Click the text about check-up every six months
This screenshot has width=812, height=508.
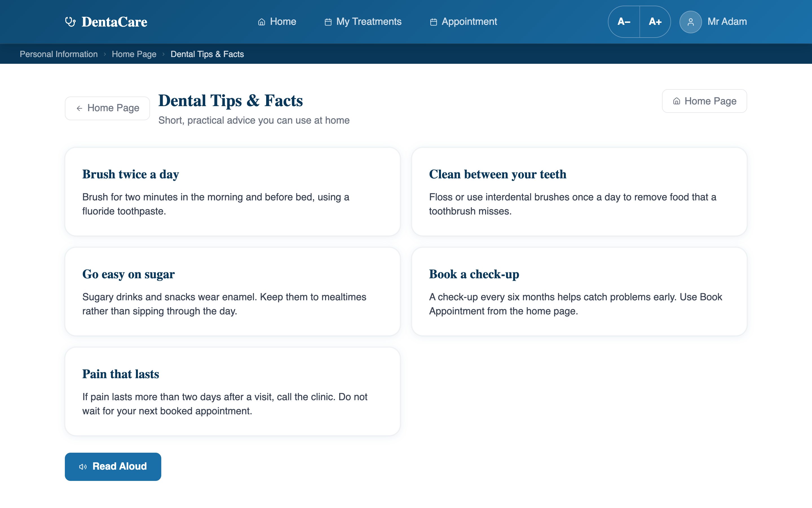pos(575,304)
